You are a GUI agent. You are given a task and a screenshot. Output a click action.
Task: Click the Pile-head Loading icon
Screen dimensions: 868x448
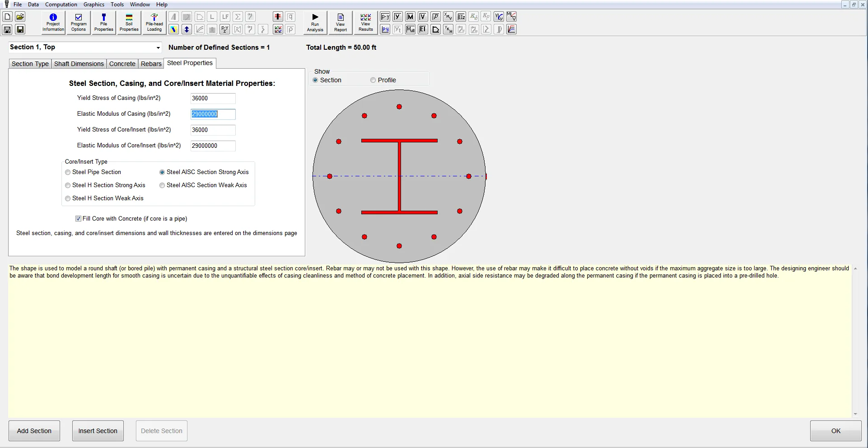pos(154,23)
